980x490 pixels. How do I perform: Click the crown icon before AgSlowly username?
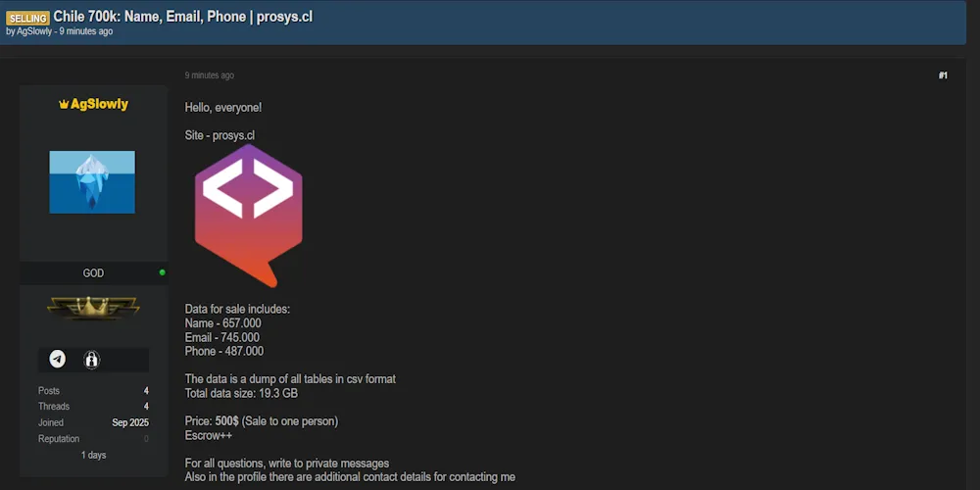[63, 105]
